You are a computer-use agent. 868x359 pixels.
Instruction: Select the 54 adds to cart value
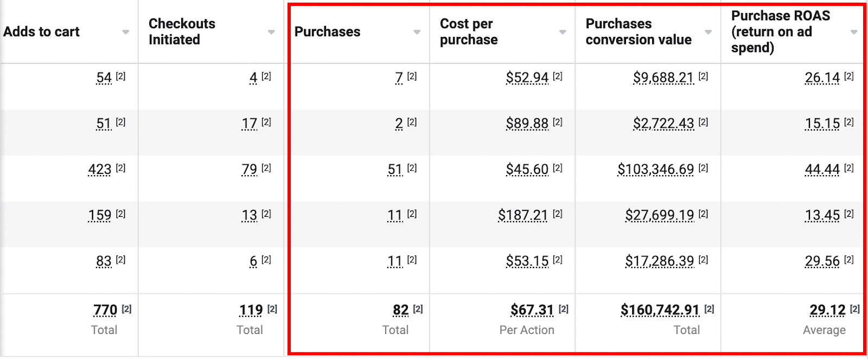pos(104,78)
